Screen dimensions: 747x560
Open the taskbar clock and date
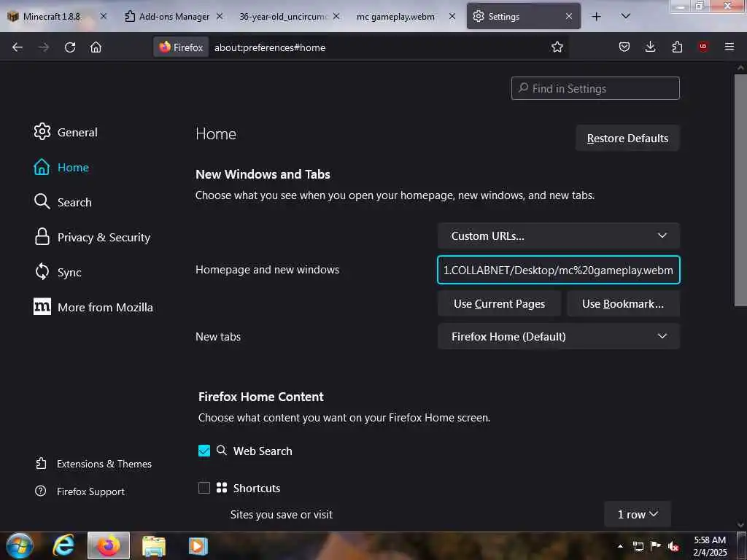(x=710, y=546)
